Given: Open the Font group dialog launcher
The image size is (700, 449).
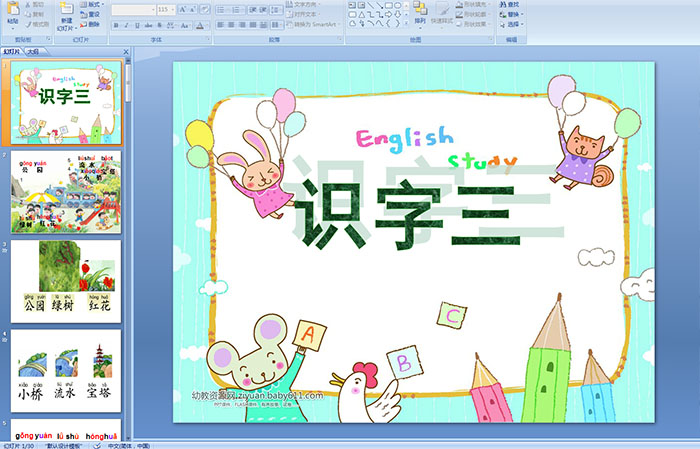Looking at the screenshot, I should point(208,39).
